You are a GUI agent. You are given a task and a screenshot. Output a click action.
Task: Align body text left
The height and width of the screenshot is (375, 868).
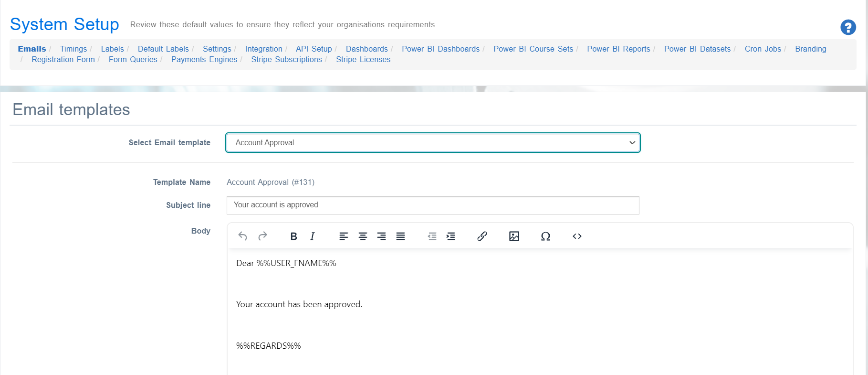[344, 236]
